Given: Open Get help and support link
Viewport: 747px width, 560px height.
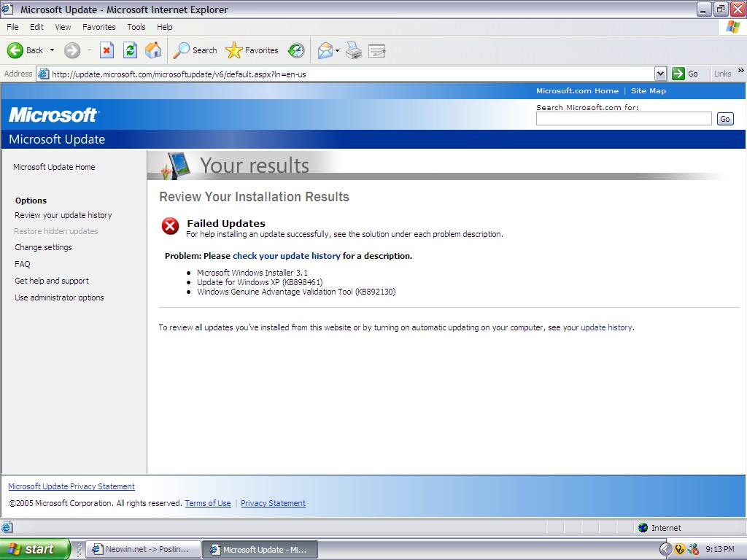Looking at the screenshot, I should [x=52, y=281].
